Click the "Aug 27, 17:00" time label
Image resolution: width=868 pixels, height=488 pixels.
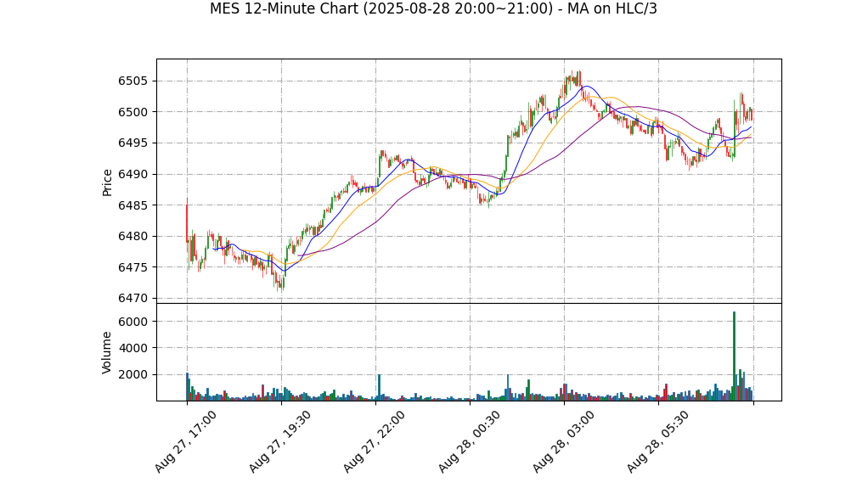click(x=185, y=441)
